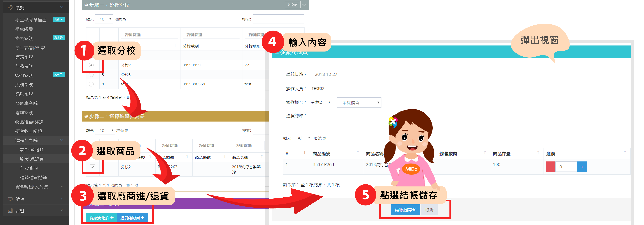Viewport: 644px width, 225px height.
Task: Click the 從廠商進貨 button
Action: [x=102, y=218]
